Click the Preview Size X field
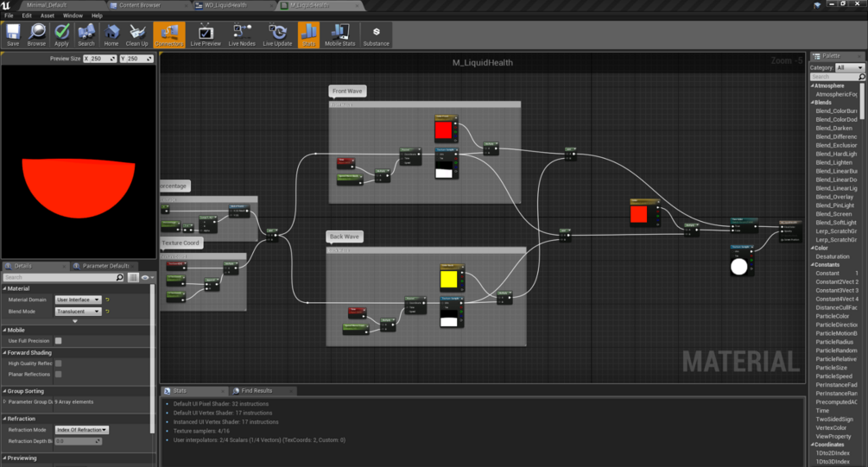This screenshot has width=868, height=467. [99, 59]
